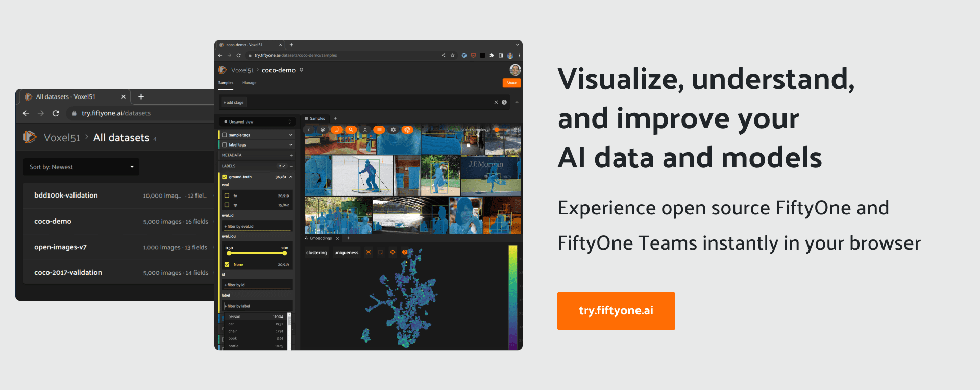This screenshot has height=390, width=980.
Task: Click embeddings lasso select icon
Action: click(380, 252)
